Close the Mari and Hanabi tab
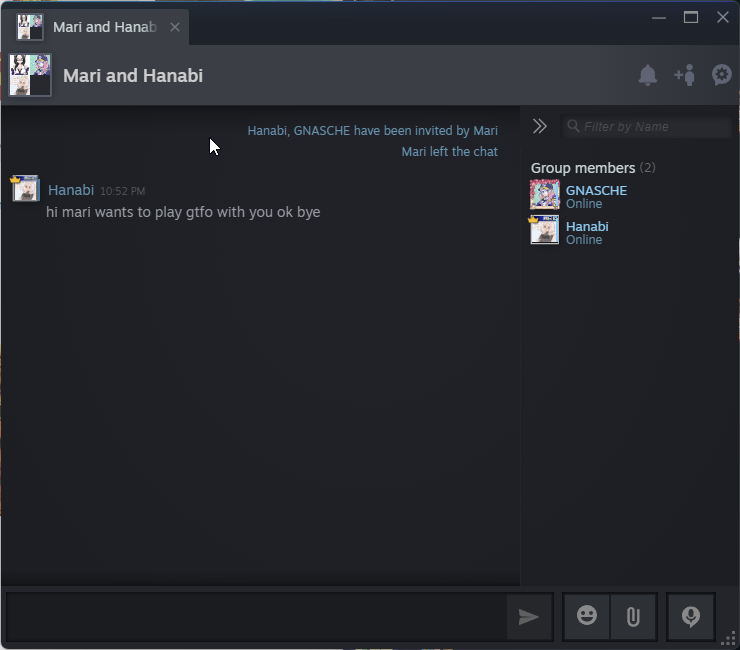 pos(175,27)
